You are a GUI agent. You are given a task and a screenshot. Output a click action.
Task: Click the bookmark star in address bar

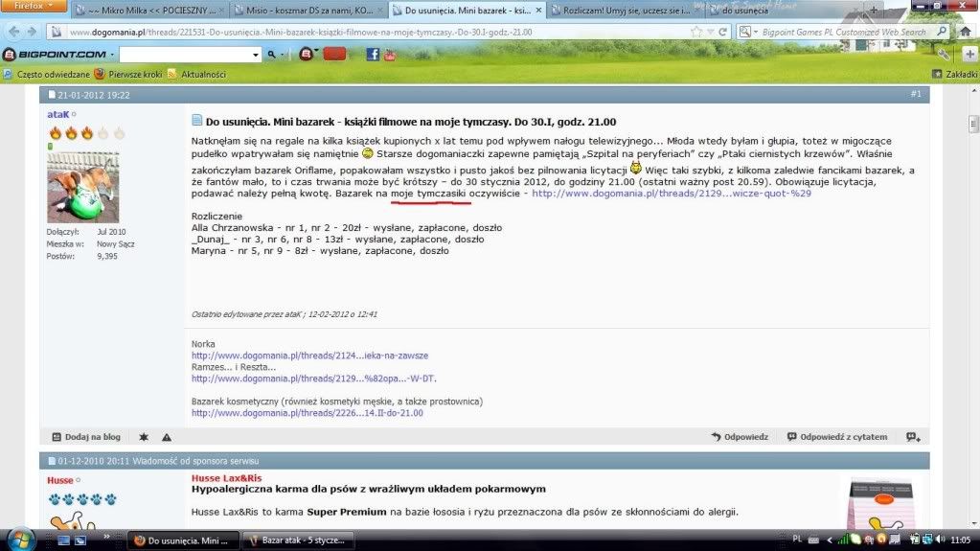(x=697, y=32)
